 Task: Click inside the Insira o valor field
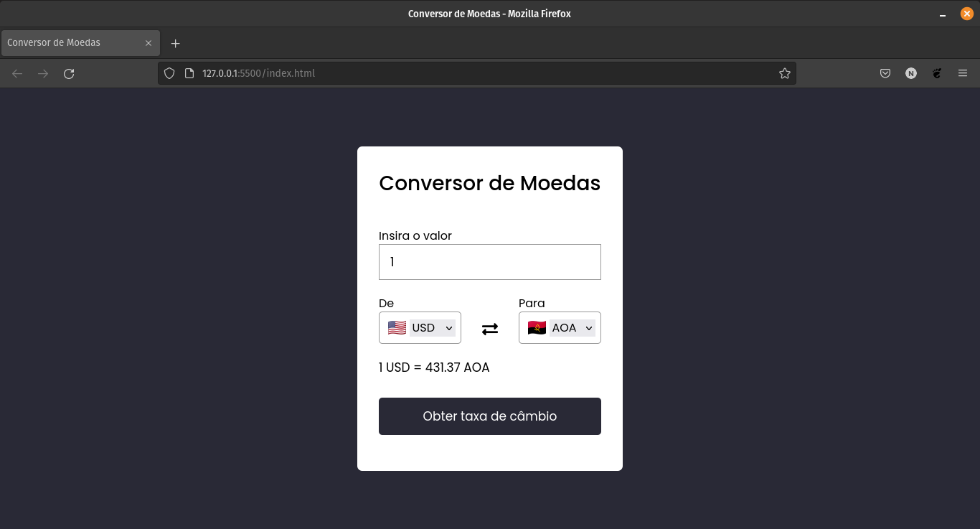point(489,261)
